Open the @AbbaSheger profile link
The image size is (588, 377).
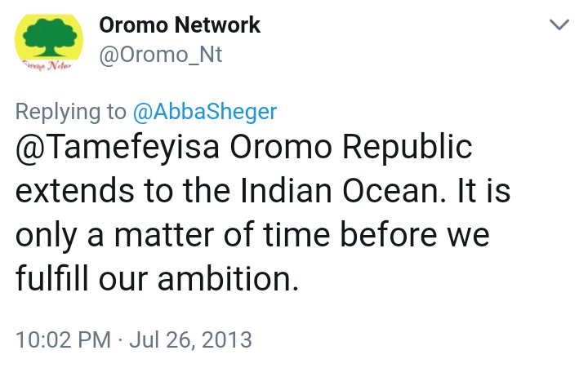pyautogui.click(x=204, y=112)
